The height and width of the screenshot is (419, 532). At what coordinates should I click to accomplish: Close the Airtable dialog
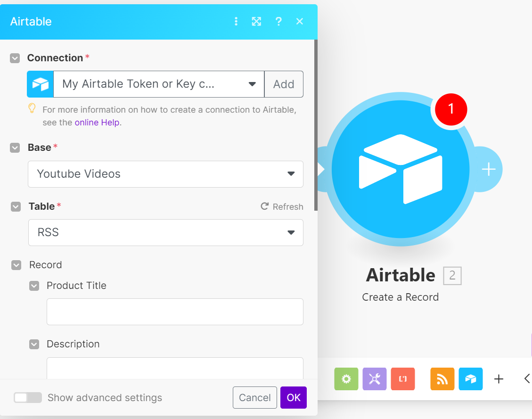point(300,21)
